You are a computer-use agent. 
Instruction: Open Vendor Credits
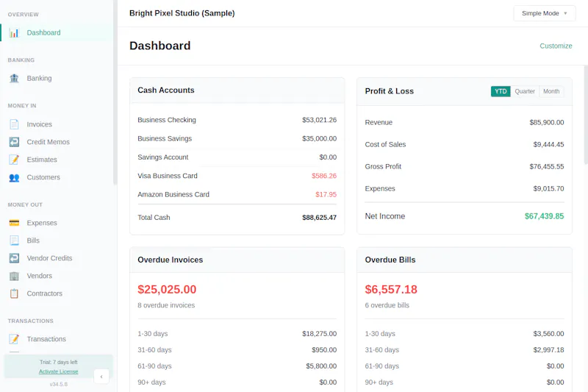57,258
